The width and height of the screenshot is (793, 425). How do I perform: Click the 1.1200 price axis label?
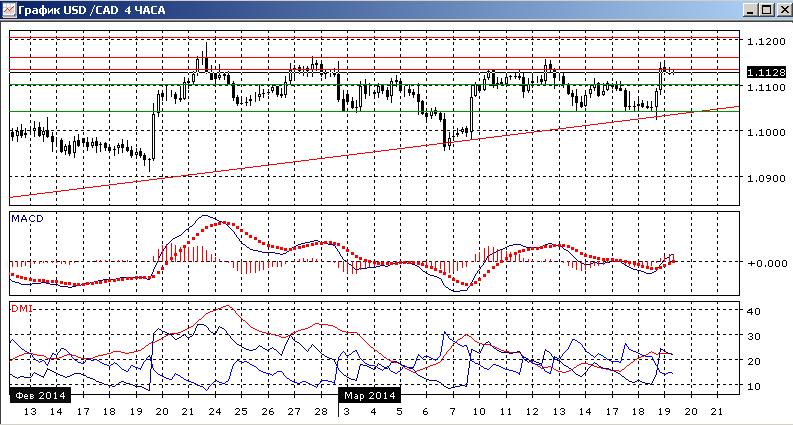coord(767,42)
